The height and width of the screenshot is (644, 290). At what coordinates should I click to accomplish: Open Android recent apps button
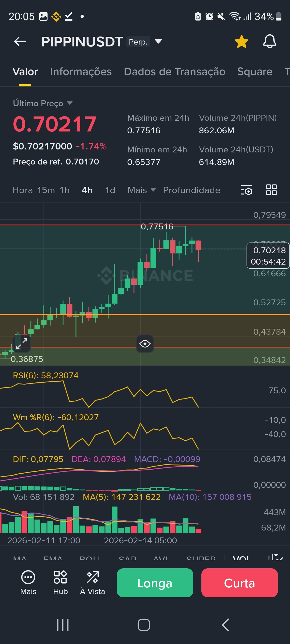63,625
